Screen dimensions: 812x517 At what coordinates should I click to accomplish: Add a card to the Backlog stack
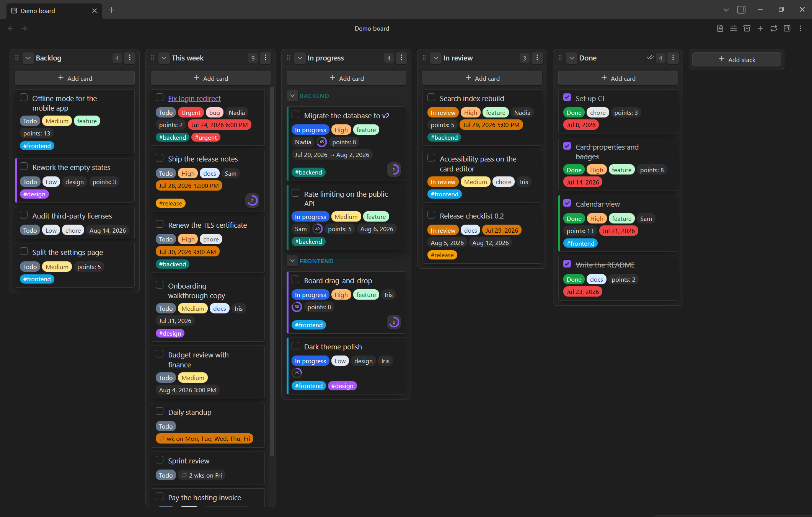pos(75,78)
